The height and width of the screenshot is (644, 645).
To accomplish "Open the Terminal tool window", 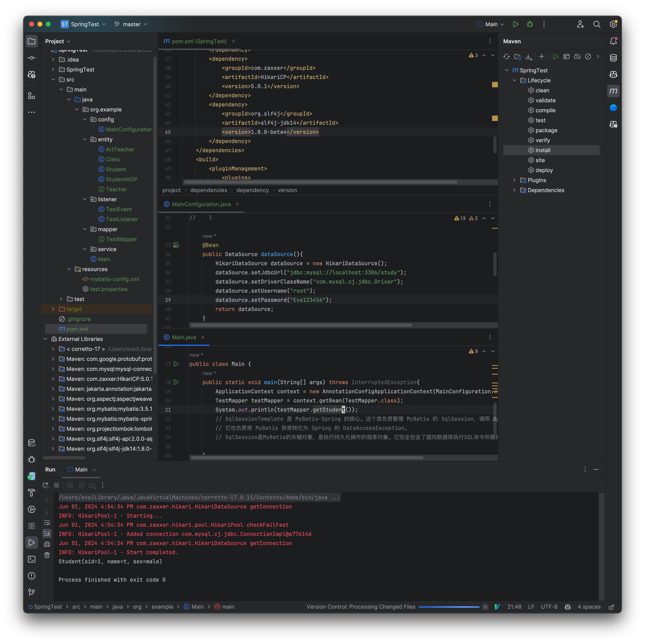I will click(31, 559).
